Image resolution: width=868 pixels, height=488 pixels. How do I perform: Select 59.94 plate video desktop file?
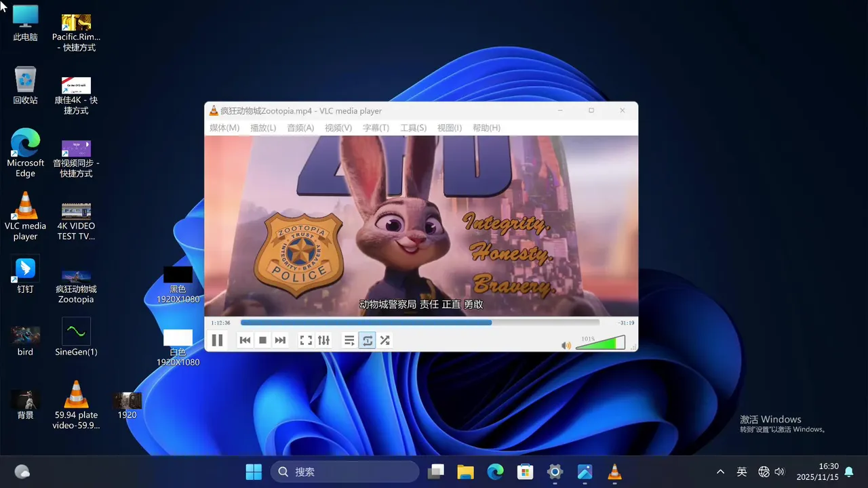point(76,405)
